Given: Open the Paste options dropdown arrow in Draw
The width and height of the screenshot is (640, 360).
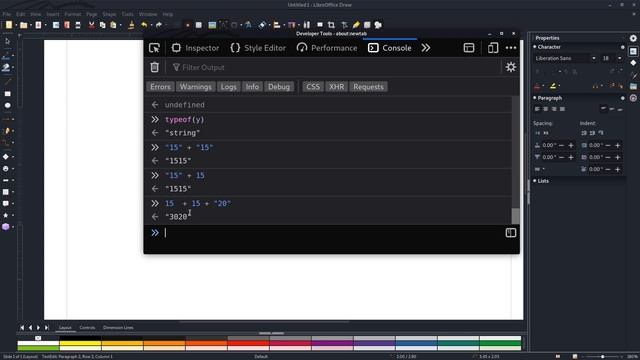Looking at the screenshot, I should click(120, 25).
